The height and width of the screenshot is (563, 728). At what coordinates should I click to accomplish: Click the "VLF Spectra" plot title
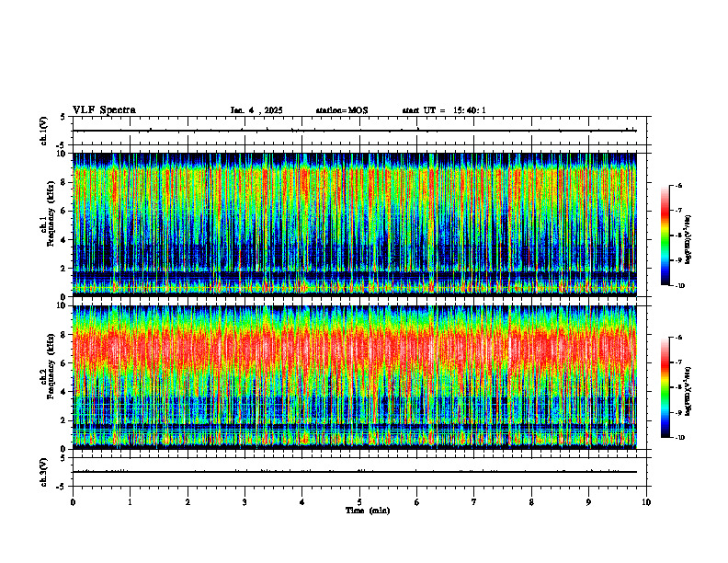(104, 110)
